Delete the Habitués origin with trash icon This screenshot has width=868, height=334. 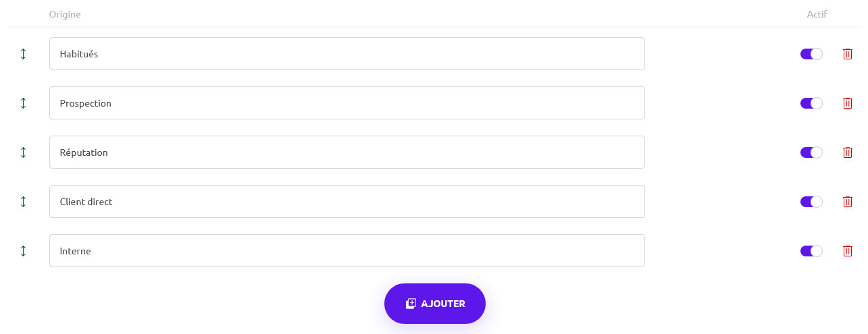[848, 54]
